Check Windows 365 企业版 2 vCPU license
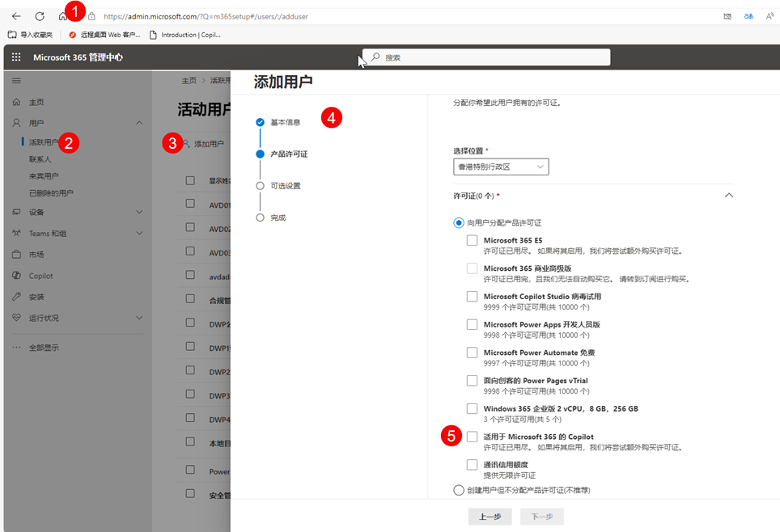780x532 pixels. coord(472,408)
